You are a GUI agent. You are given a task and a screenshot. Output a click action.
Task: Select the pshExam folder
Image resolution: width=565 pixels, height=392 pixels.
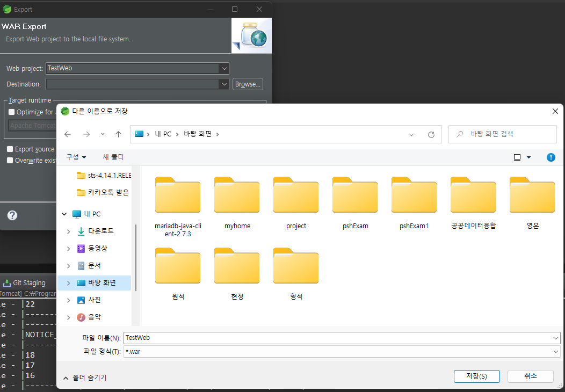point(356,204)
